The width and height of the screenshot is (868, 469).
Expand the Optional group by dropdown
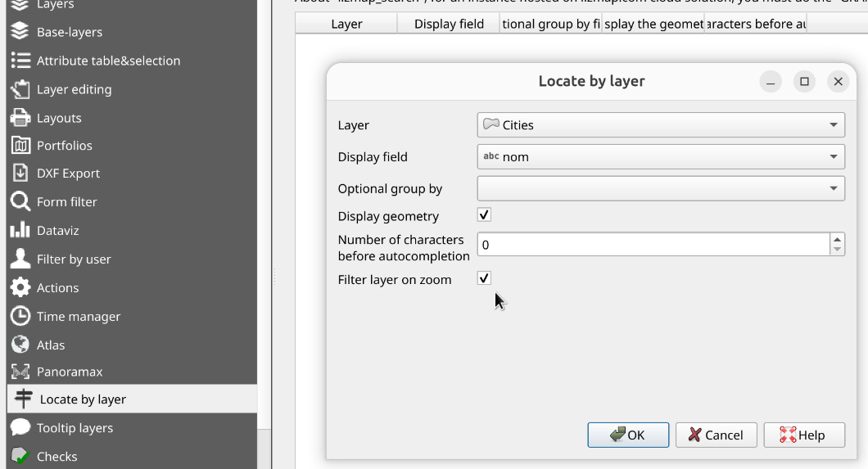pos(661,188)
